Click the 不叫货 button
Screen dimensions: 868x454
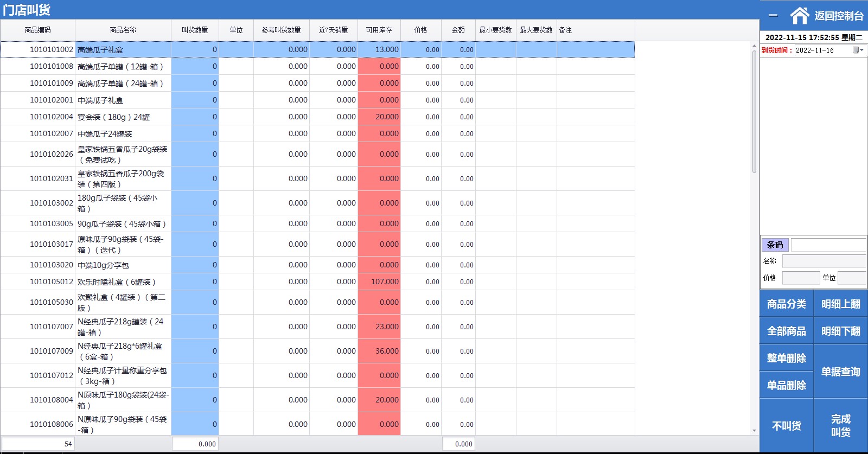click(x=787, y=426)
